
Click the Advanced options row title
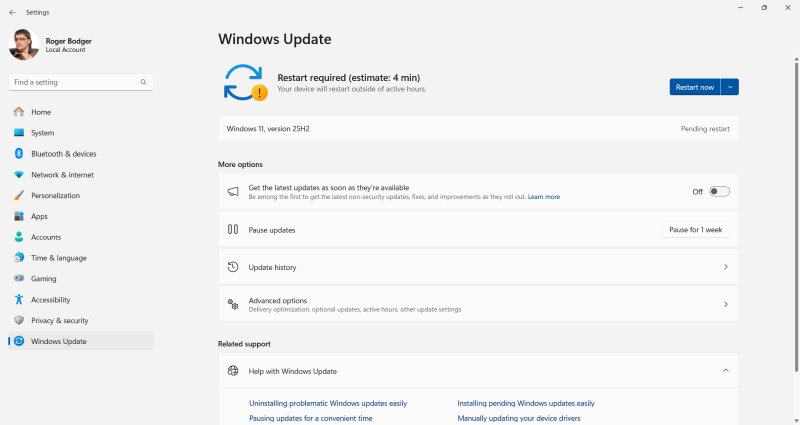pos(278,301)
